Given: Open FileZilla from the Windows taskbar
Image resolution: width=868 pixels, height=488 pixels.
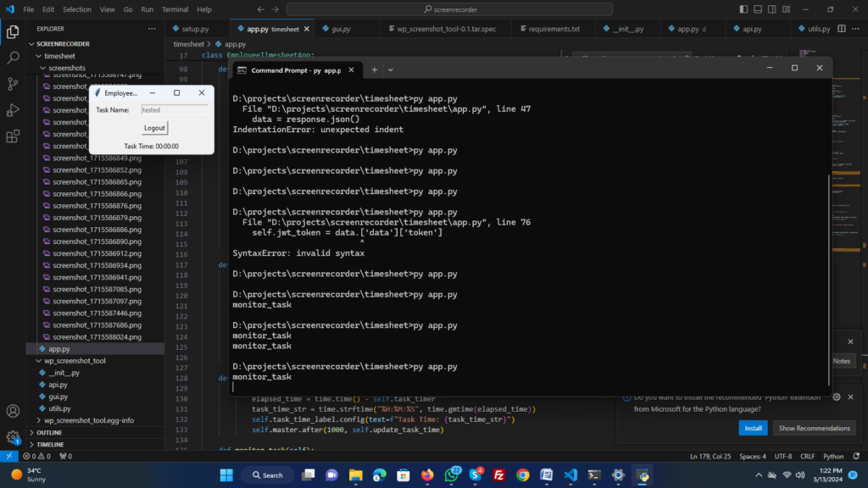Looking at the screenshot, I should click(499, 475).
